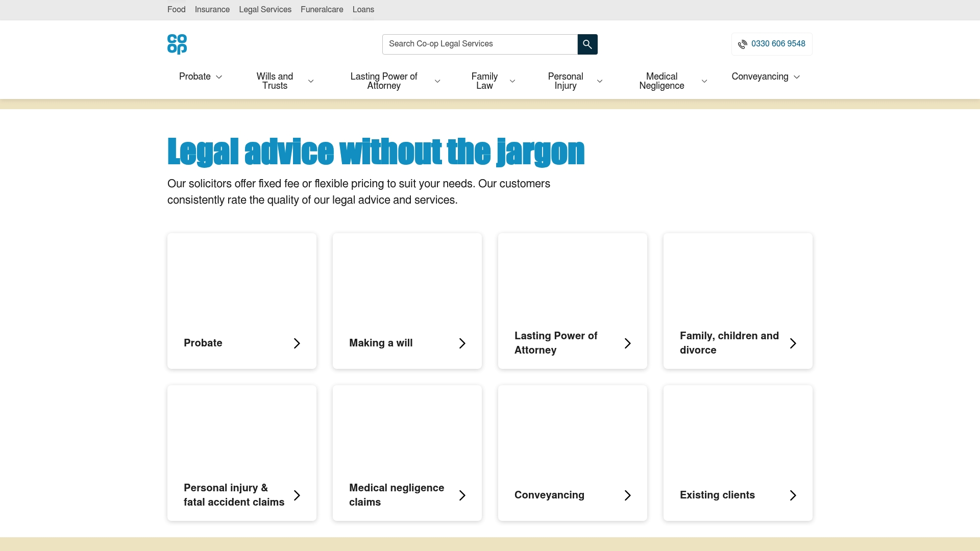Image resolution: width=980 pixels, height=551 pixels.
Task: Expand the Probate navigation dropdown
Action: pyautogui.click(x=218, y=77)
